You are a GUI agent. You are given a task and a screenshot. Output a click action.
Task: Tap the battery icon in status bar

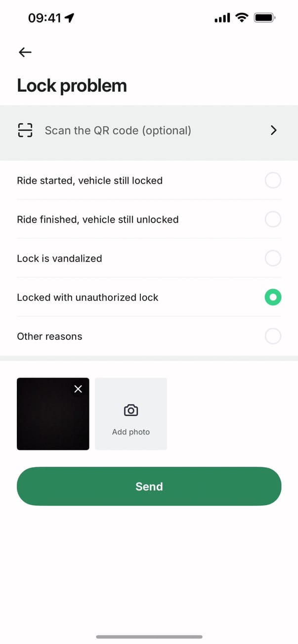pos(264,18)
